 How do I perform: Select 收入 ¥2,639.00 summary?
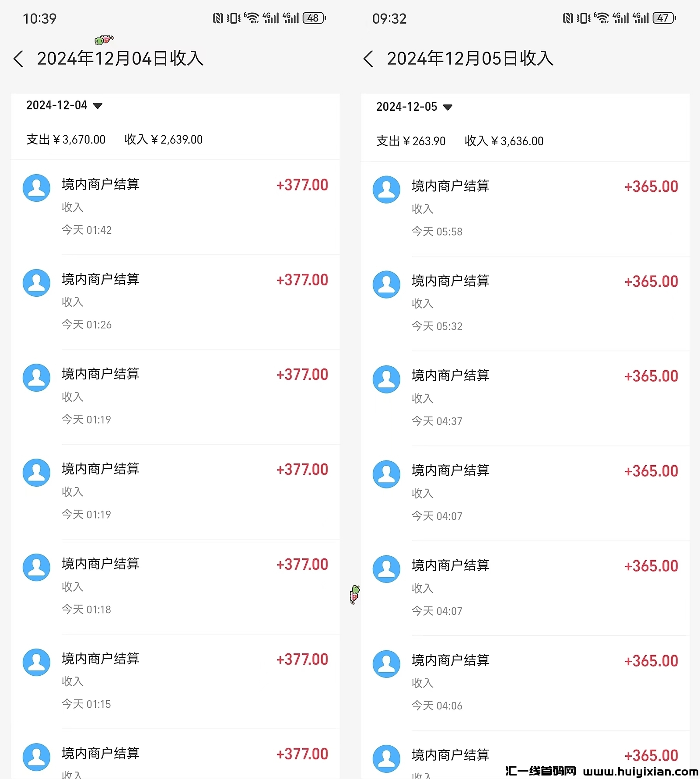tap(164, 140)
